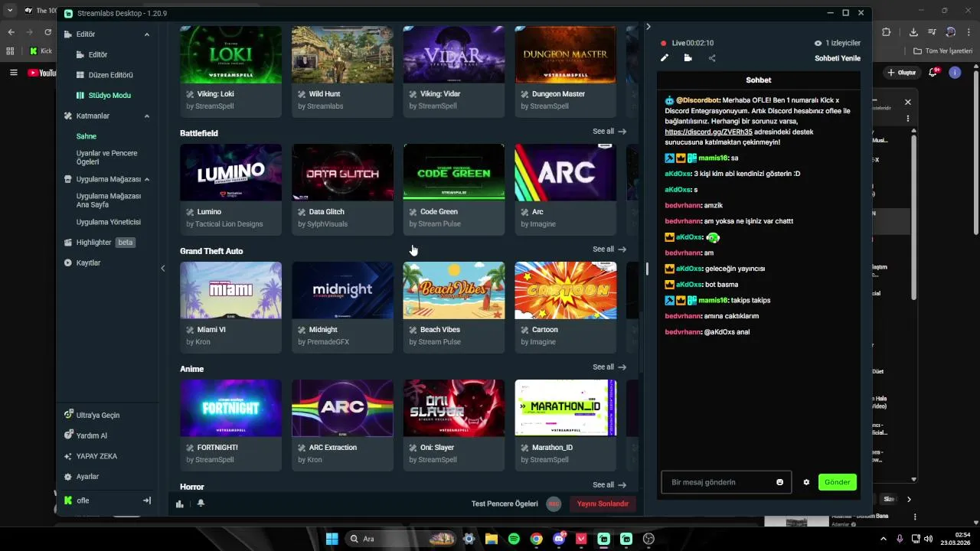The image size is (980, 551).
Task: See all Anime themes
Action: [609, 367]
